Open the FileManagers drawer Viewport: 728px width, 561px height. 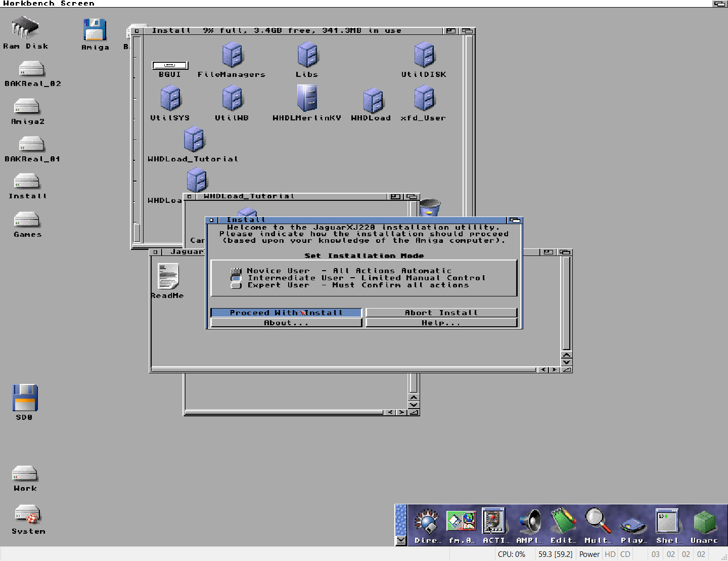point(233,55)
